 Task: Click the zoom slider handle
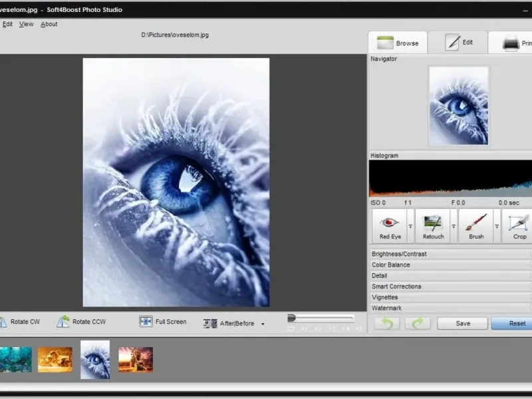pyautogui.click(x=291, y=318)
